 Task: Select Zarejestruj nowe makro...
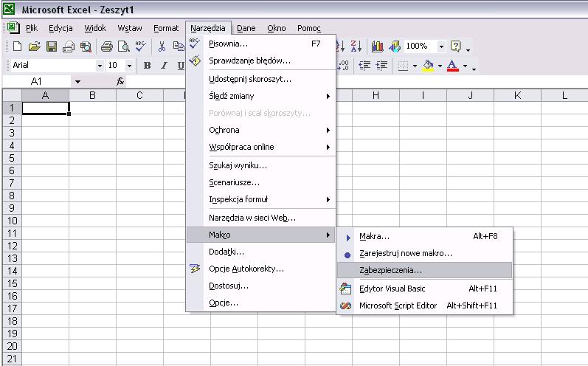point(425,254)
